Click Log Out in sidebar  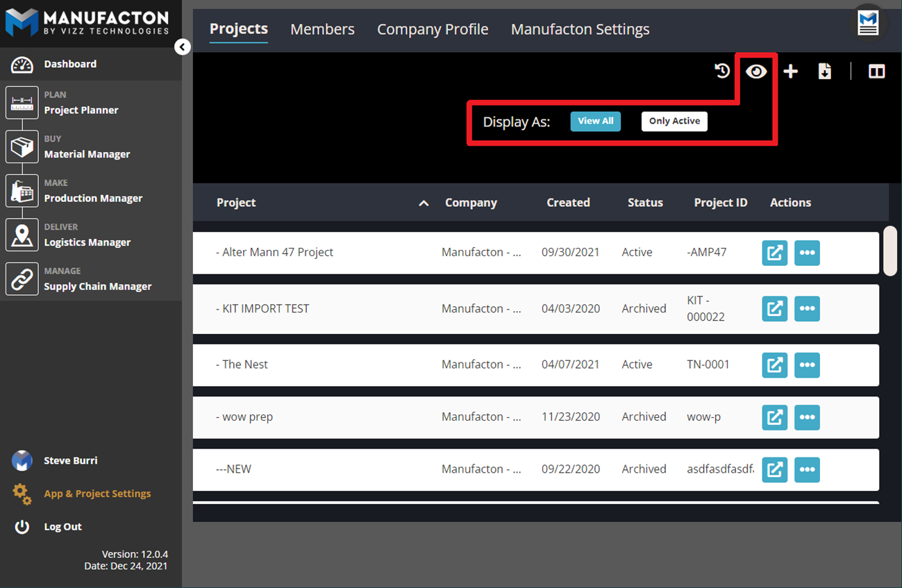point(62,527)
